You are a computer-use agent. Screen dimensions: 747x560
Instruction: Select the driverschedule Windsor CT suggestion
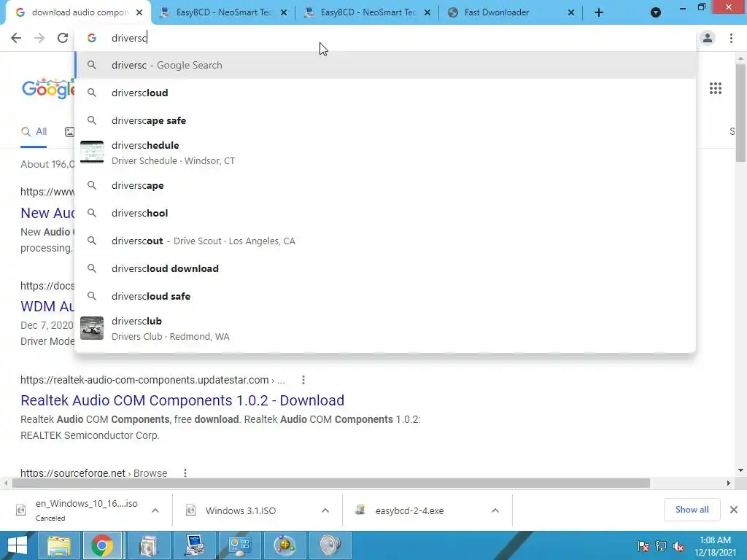(385, 153)
